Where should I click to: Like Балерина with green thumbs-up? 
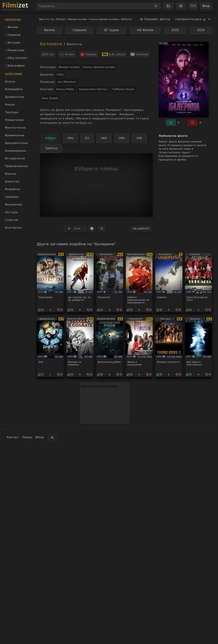click(x=171, y=123)
